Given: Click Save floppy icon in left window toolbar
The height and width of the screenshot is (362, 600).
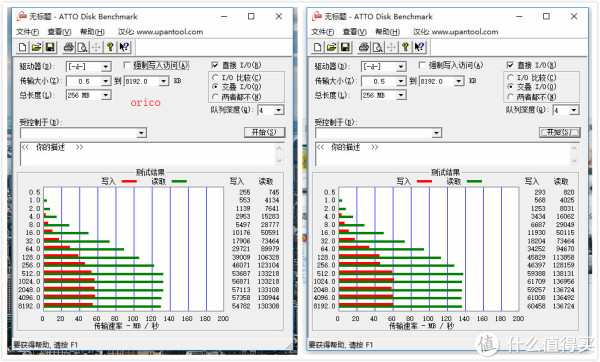Looking at the screenshot, I should tap(50, 47).
